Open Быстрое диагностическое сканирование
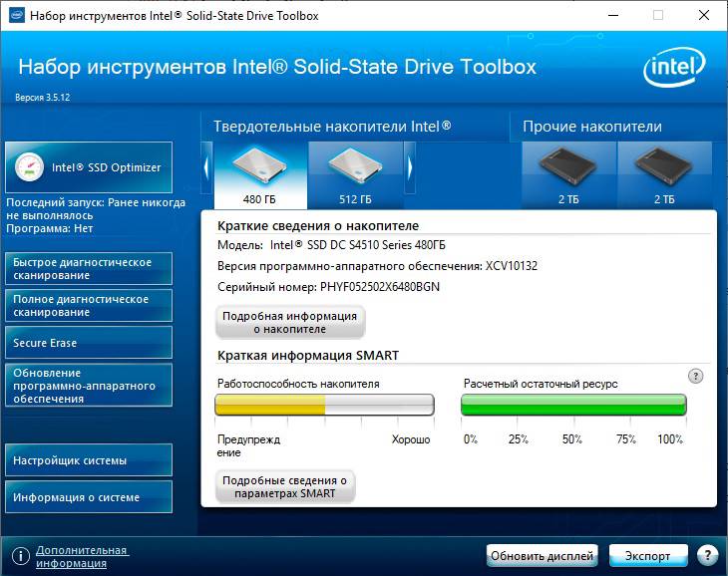This screenshot has width=728, height=576. point(89,269)
